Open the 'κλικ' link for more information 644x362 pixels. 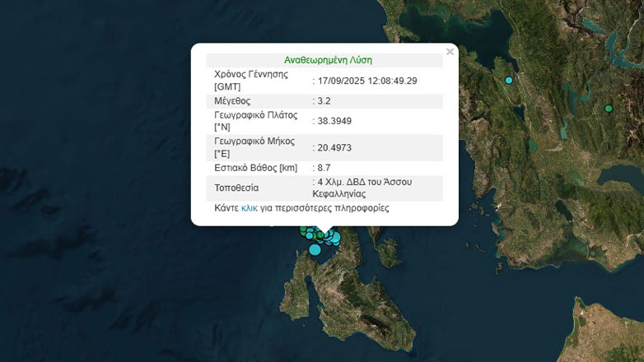[x=250, y=208]
